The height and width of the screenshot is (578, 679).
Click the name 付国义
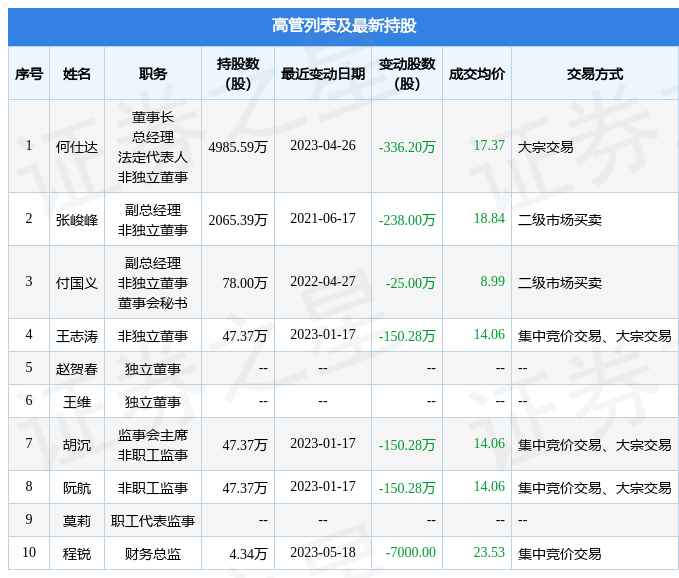click(x=77, y=283)
